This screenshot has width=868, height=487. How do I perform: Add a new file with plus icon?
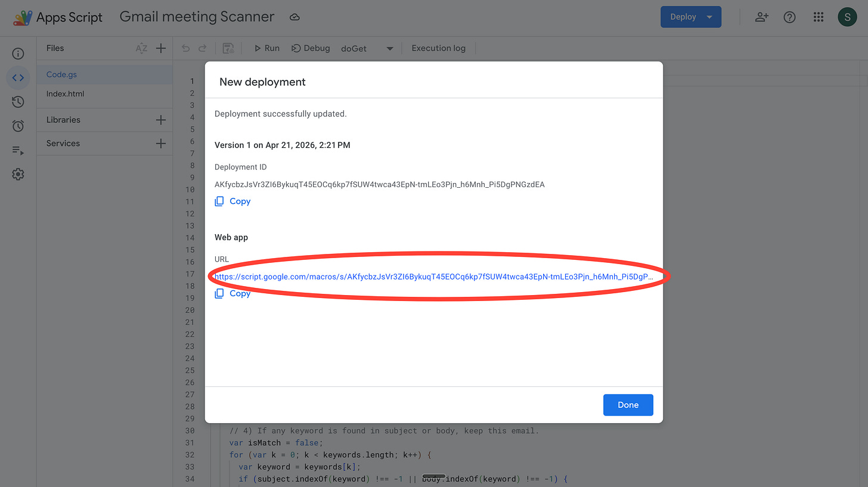(160, 48)
